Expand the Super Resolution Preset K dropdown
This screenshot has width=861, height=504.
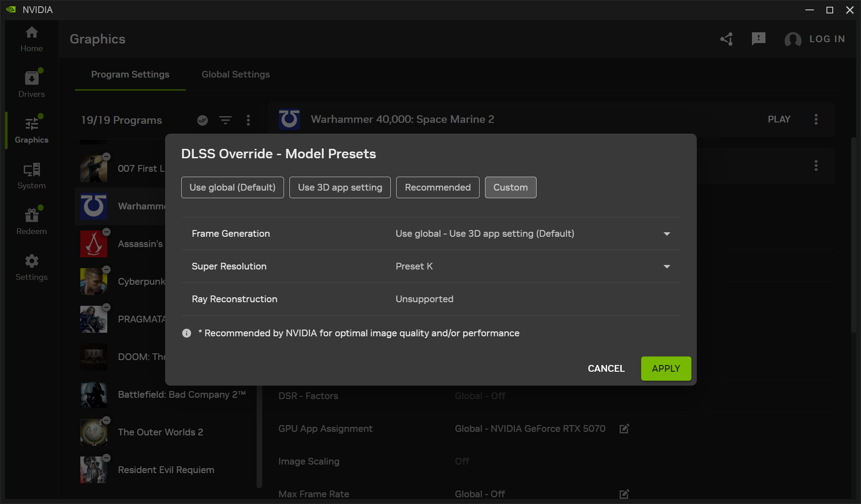667,266
